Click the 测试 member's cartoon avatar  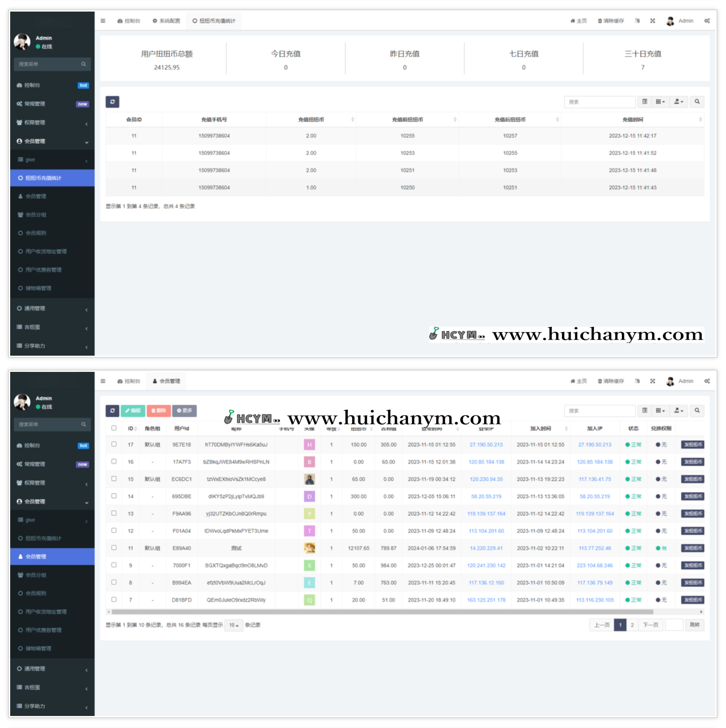310,548
